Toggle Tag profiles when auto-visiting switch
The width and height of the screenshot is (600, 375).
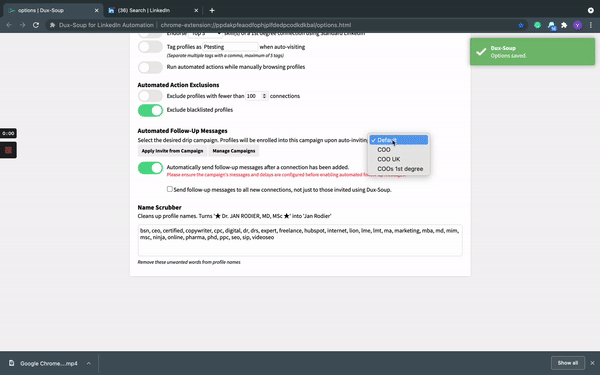click(150, 47)
